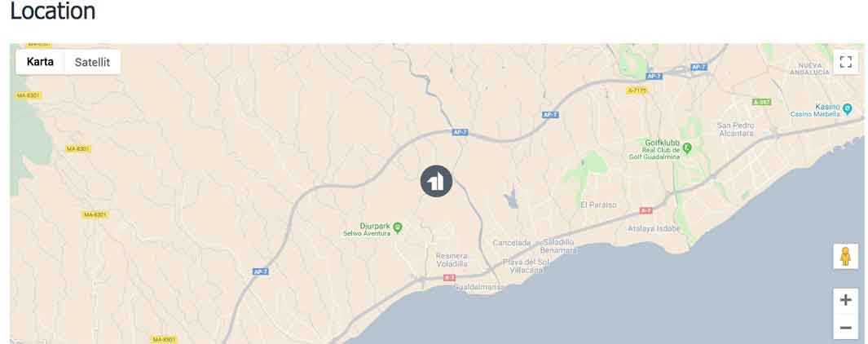Click the Resinera Voladilla label

452,260
